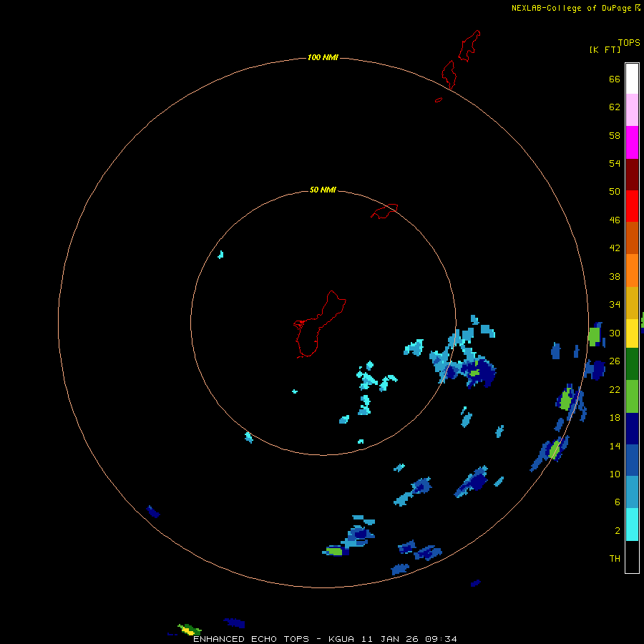The height and width of the screenshot is (644, 644).
Task: Click the "11 JAN 26 09:34" timestamp
Action: pos(409,639)
